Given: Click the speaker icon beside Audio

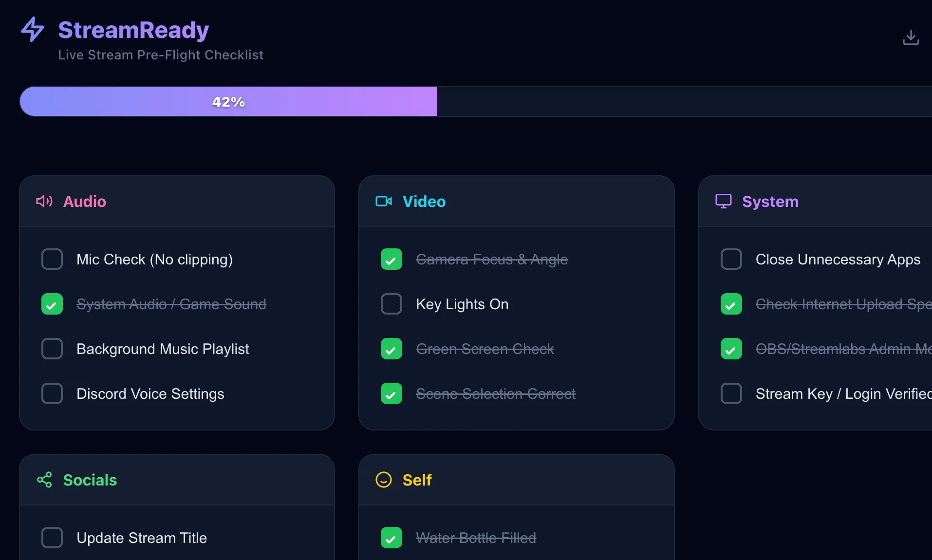Looking at the screenshot, I should point(44,201).
